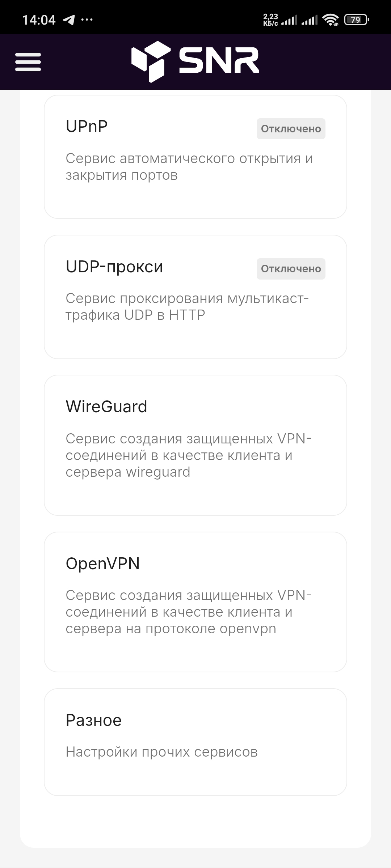Tap the Wi-Fi status icon
391x868 pixels.
pos(331,20)
